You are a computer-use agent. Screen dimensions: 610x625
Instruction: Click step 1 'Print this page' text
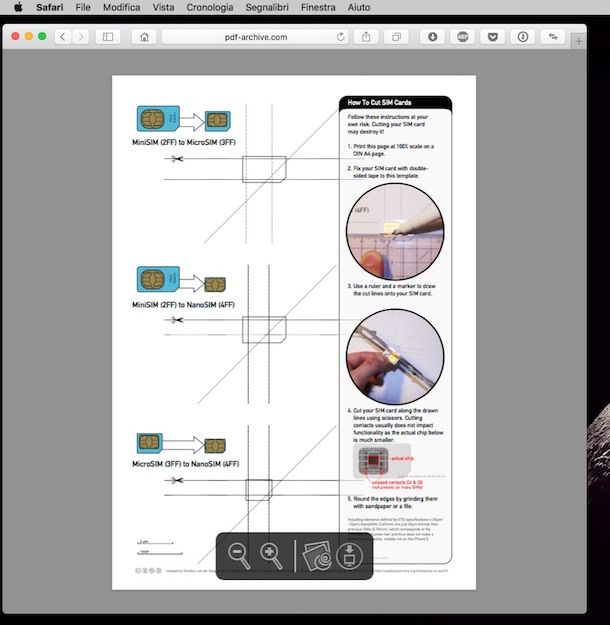tap(390, 150)
